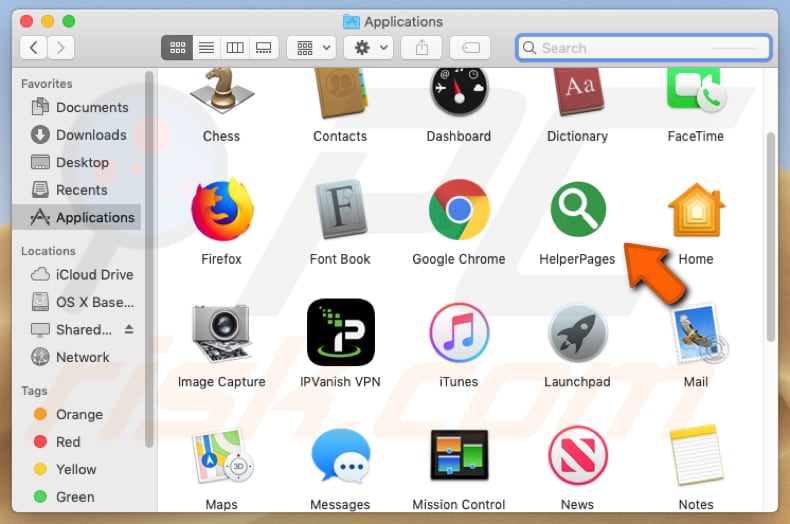The image size is (790, 524).
Task: Open the gear Action menu
Action: coord(368,48)
